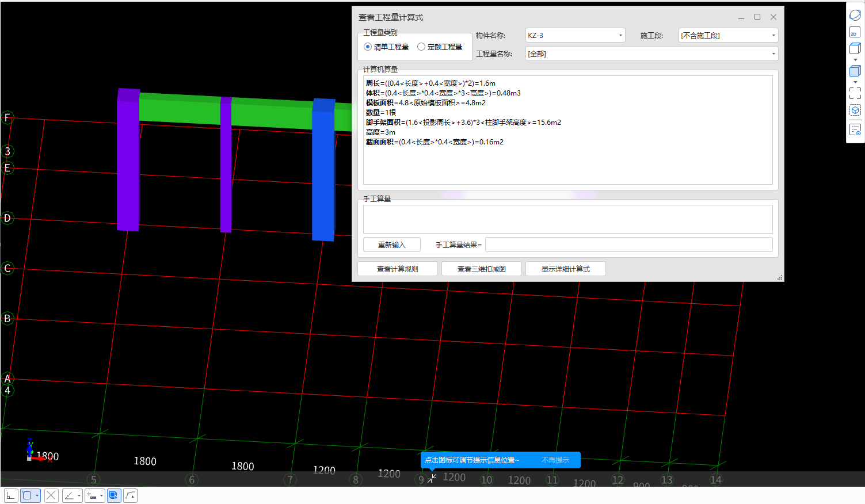This screenshot has width=865, height=504.
Task: Click the 查看计算规则 button
Action: [397, 269]
